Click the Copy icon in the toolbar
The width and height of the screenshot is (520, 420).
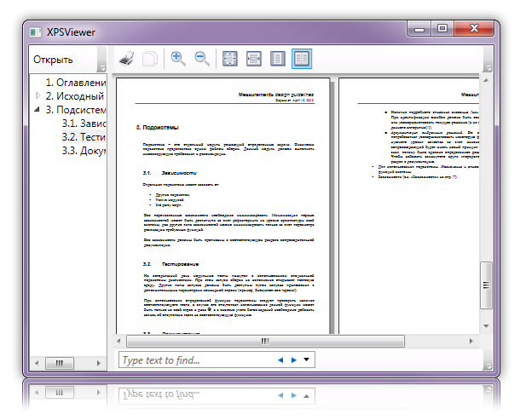tap(149, 59)
